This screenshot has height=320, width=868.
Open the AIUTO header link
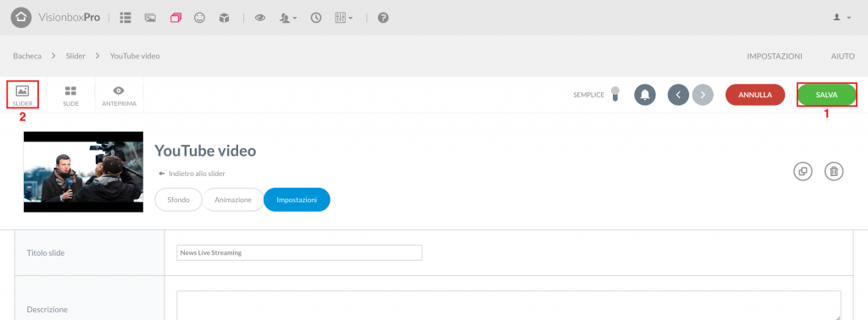(x=843, y=57)
